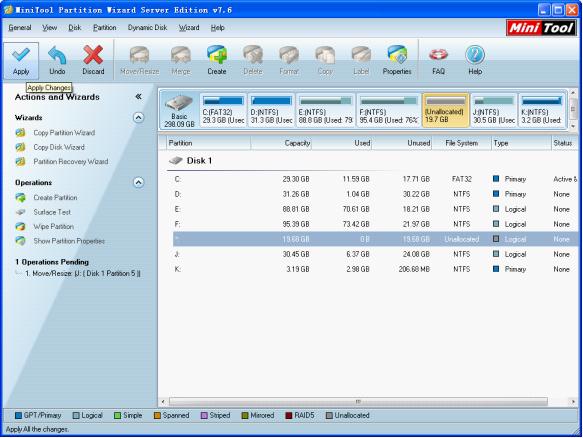Click the MiniTool logo
583x438 pixels.
541,28
